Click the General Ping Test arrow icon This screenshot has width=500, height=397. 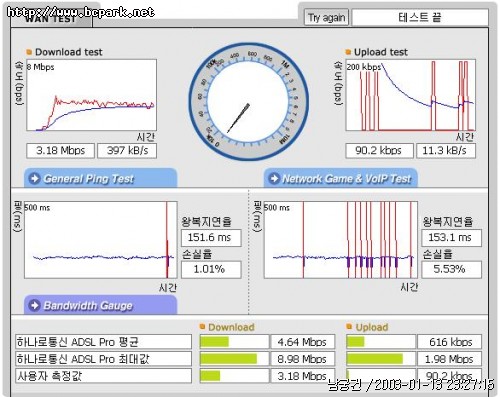click(x=34, y=178)
